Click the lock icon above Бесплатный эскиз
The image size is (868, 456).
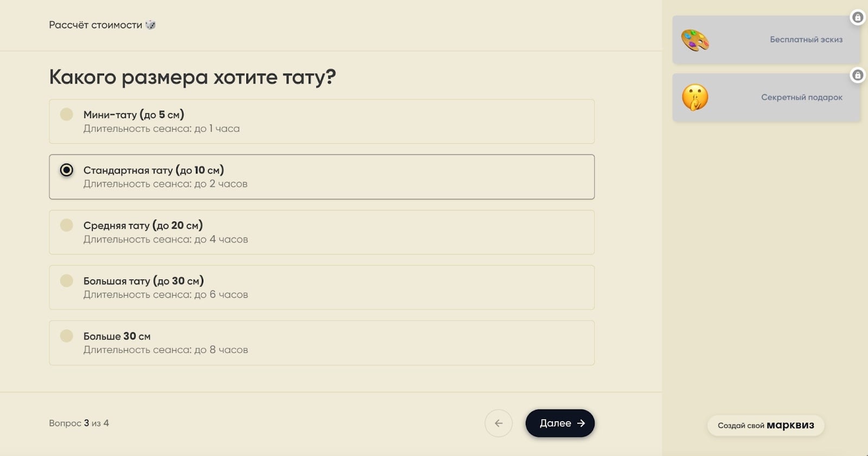[858, 18]
